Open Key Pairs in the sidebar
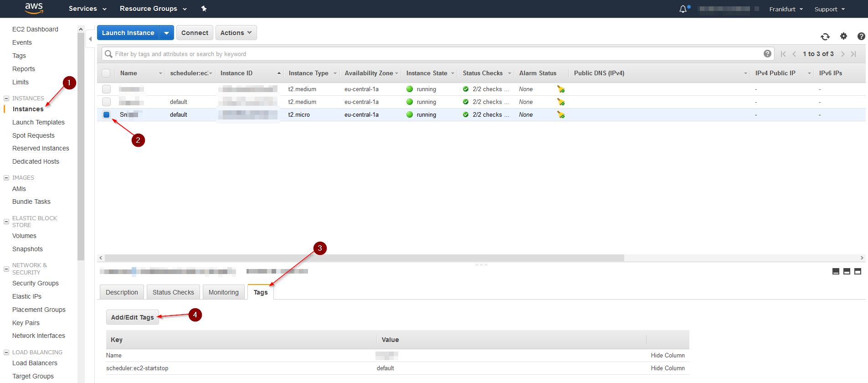The height and width of the screenshot is (383, 868). (x=26, y=323)
